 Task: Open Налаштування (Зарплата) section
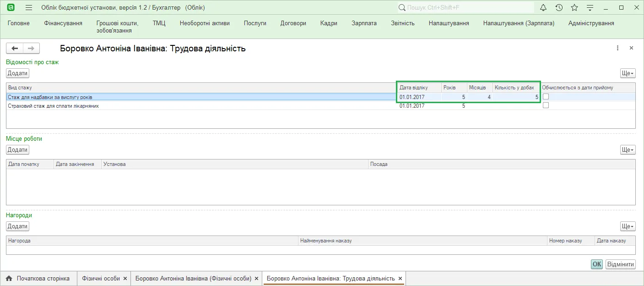click(519, 23)
